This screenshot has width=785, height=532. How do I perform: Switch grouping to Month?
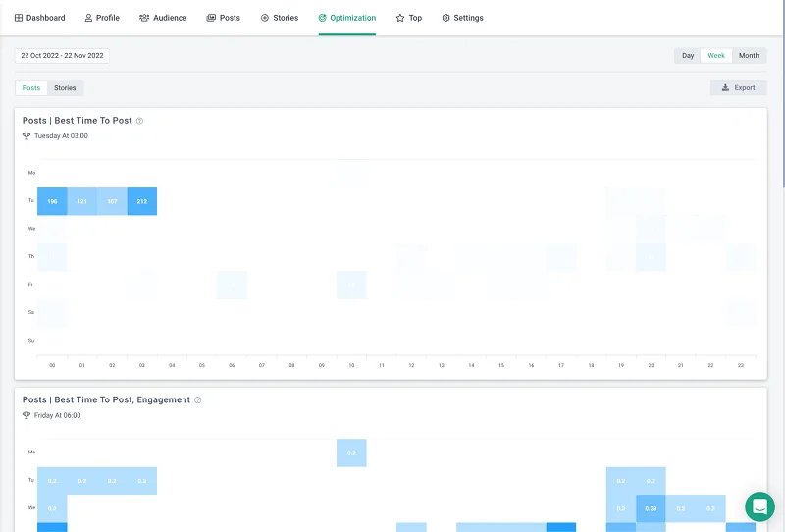[749, 56]
